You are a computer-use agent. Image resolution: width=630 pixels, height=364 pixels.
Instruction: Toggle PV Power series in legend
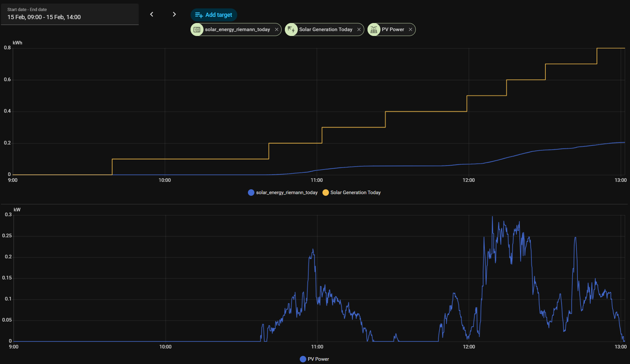(318, 359)
